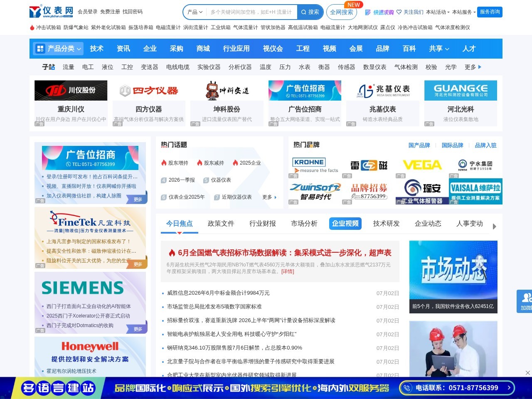The width and height of the screenshot is (532, 399).
Task: Click the news tabs right arrow
Action: pyautogui.click(x=494, y=227)
